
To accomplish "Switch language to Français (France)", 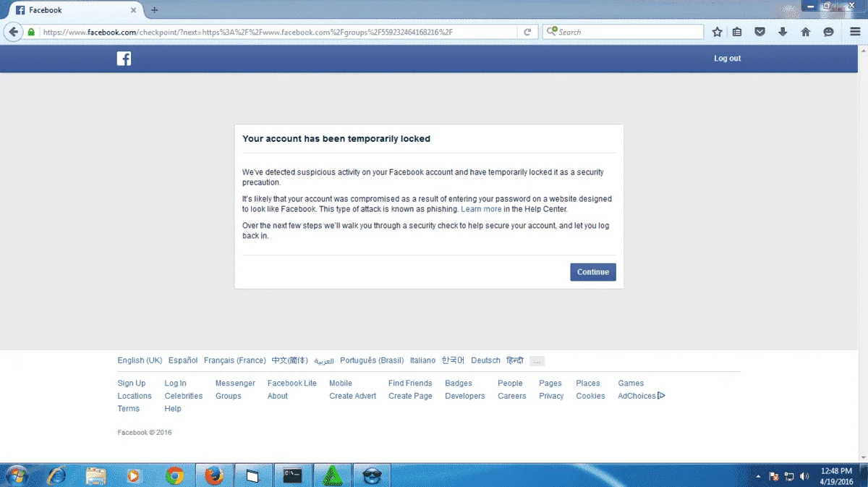I will click(x=235, y=360).
